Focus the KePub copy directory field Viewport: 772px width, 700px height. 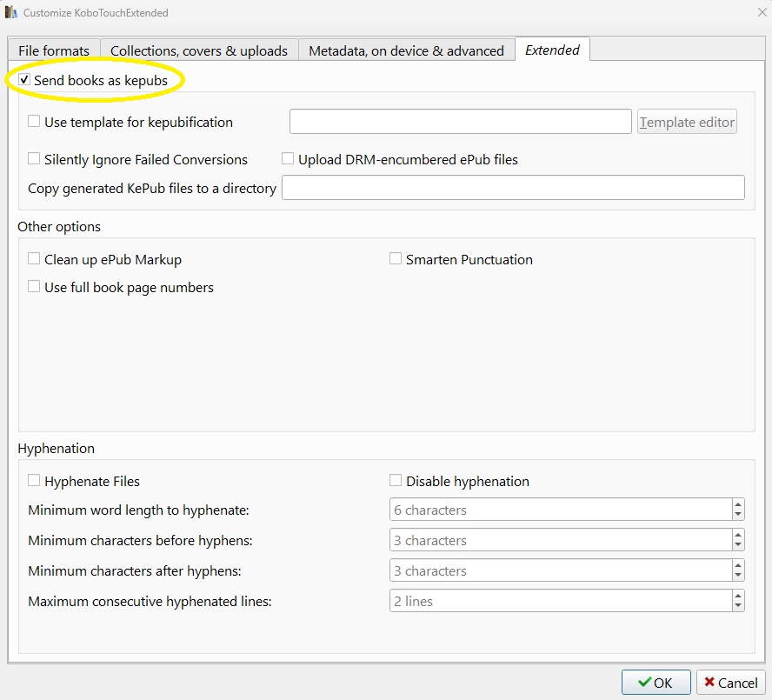click(x=513, y=188)
